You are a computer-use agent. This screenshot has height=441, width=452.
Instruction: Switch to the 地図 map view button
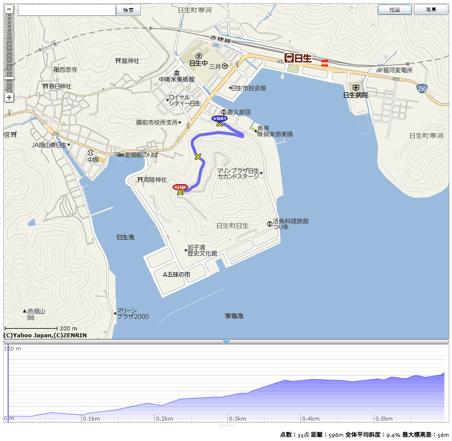[394, 10]
